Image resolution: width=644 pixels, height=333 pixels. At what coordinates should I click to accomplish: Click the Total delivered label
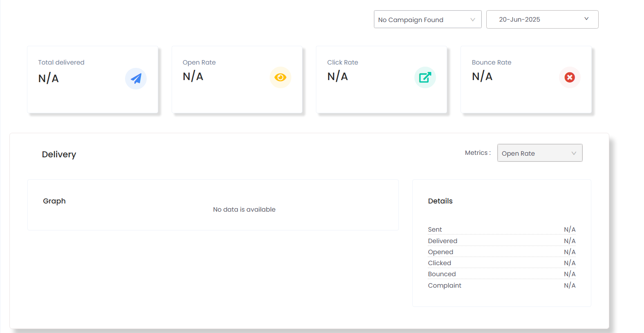61,62
